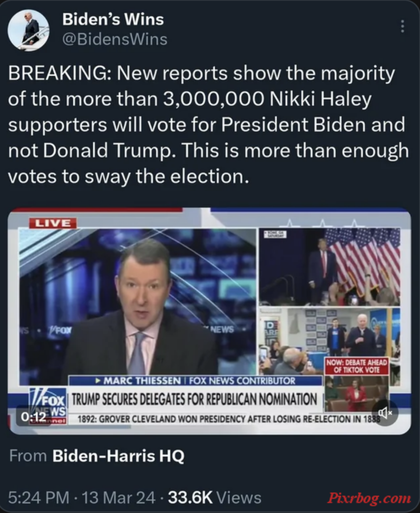Unmute the video with speaker icon
Screen dimensions: 420x513
coord(385,413)
